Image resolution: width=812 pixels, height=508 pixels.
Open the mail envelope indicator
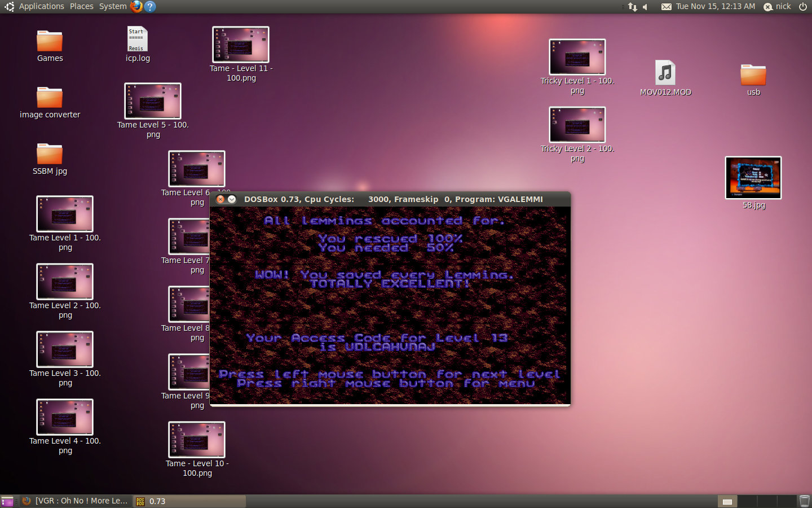(666, 7)
